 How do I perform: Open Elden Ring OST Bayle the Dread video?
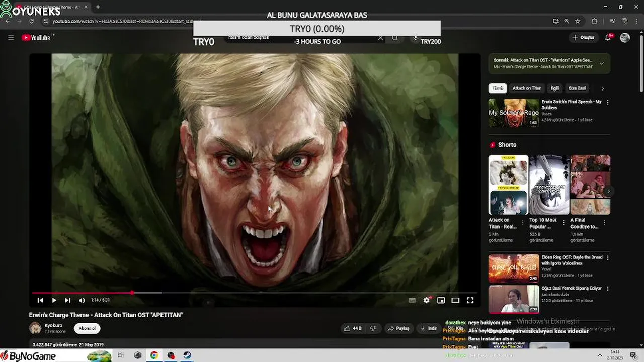[x=514, y=268]
